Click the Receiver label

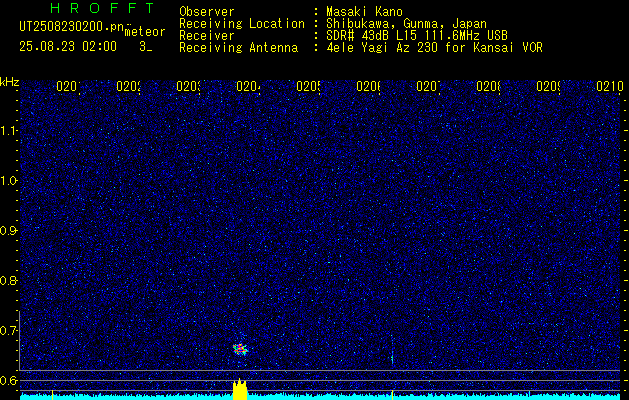click(207, 36)
